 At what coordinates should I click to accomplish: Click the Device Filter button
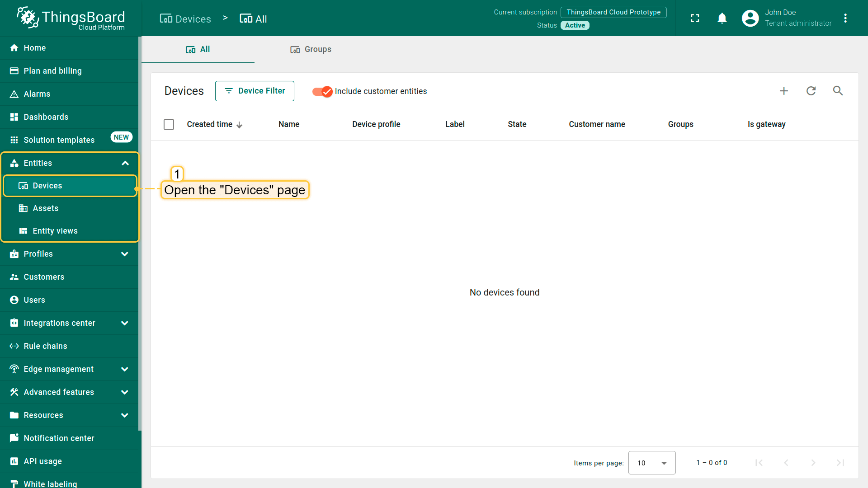(255, 90)
